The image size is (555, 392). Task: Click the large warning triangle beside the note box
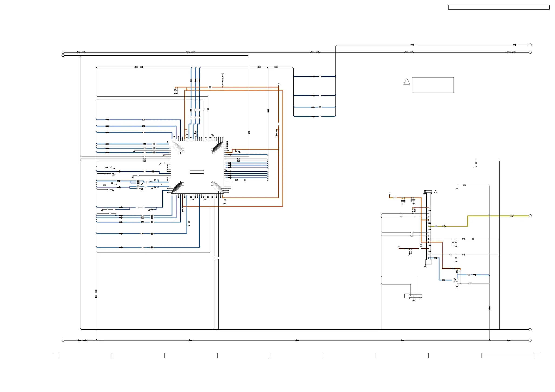pyautogui.click(x=407, y=82)
